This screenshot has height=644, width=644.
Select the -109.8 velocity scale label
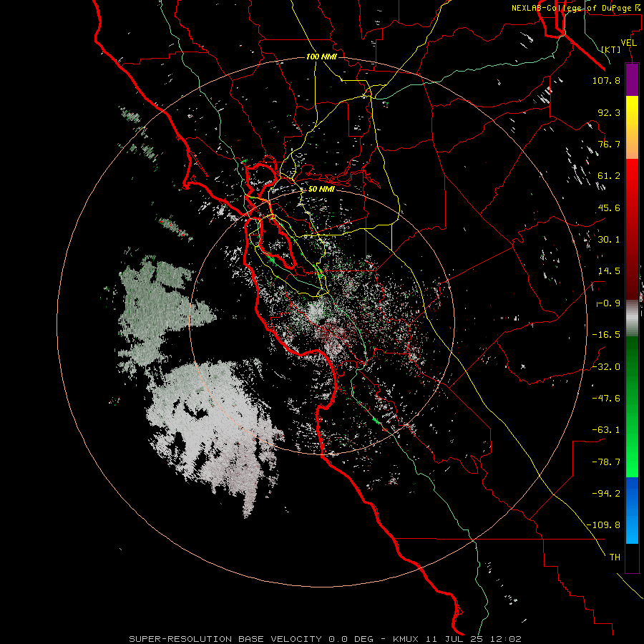pos(603,525)
